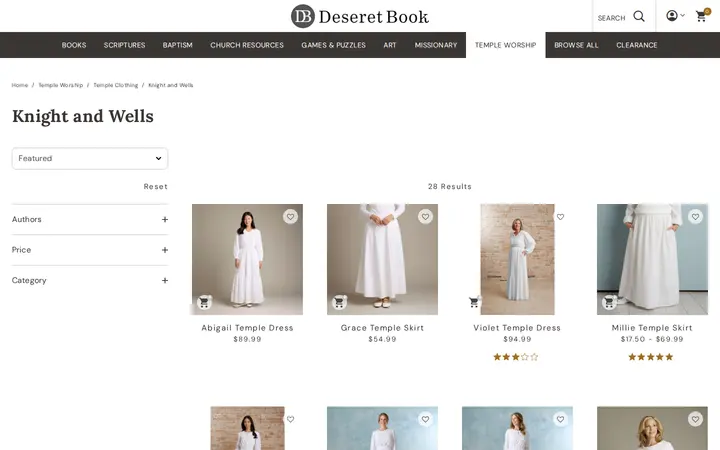This screenshot has width=720, height=450.
Task: Open Abigail Temple Dress product title
Action: tap(248, 328)
